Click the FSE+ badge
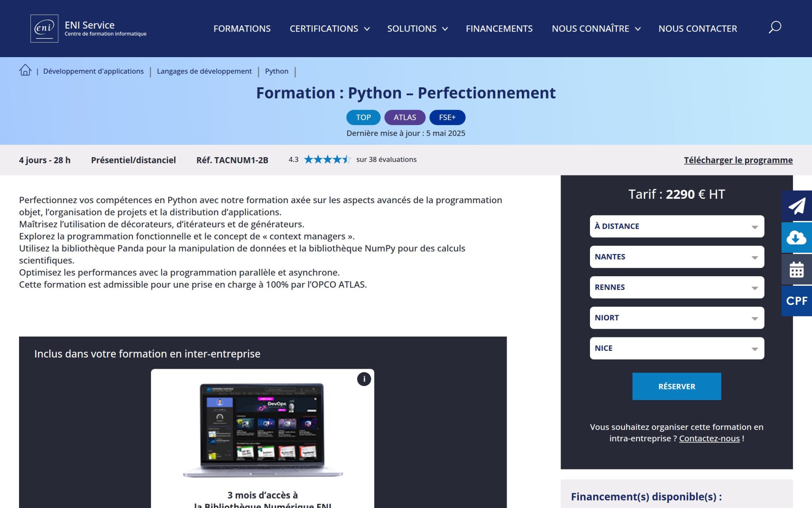 [x=447, y=117]
